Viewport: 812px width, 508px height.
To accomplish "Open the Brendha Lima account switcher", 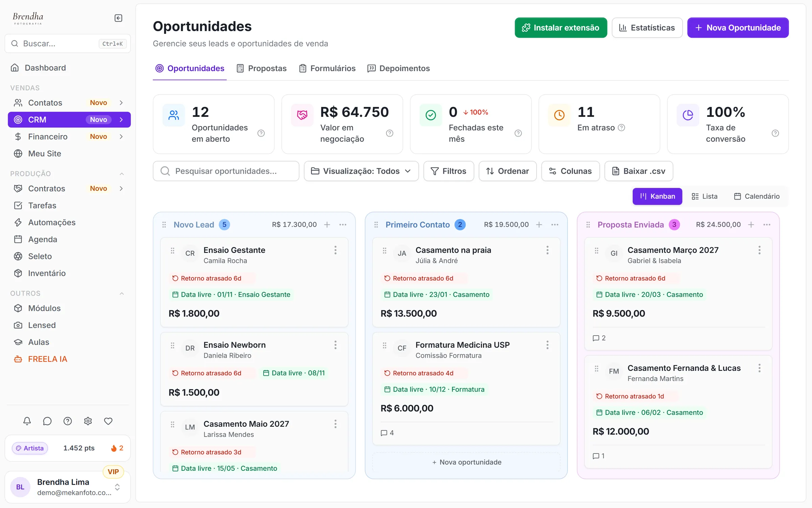I will pyautogui.click(x=68, y=487).
